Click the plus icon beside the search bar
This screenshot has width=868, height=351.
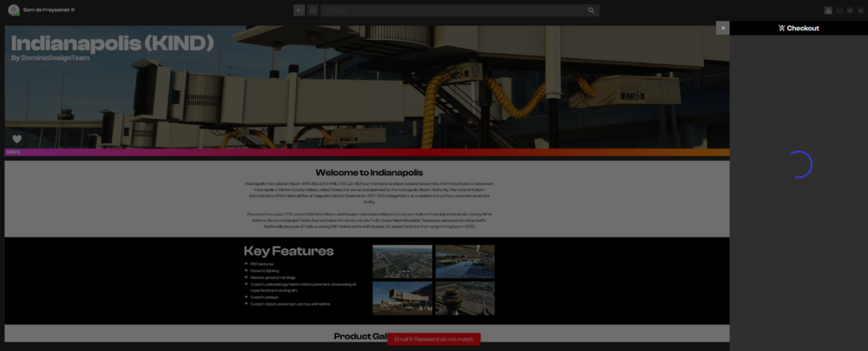(x=299, y=10)
